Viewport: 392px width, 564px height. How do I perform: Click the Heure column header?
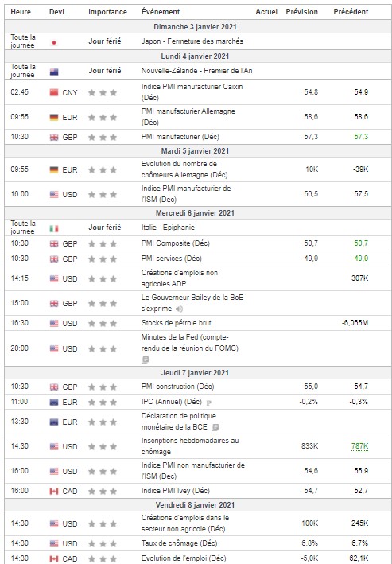tap(21, 11)
